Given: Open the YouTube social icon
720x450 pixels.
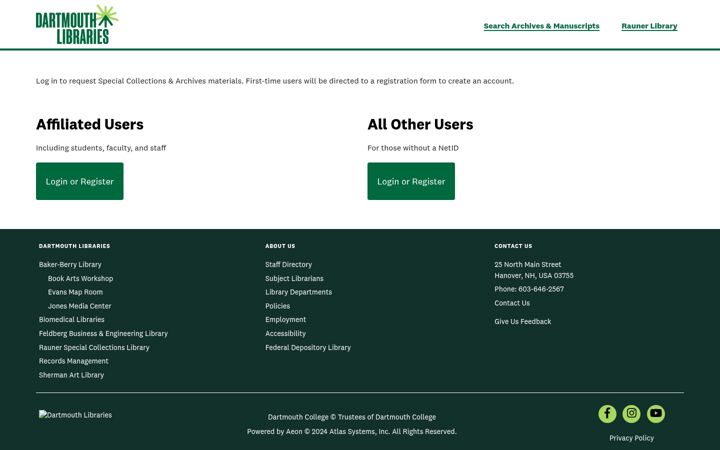Looking at the screenshot, I should click(x=656, y=414).
